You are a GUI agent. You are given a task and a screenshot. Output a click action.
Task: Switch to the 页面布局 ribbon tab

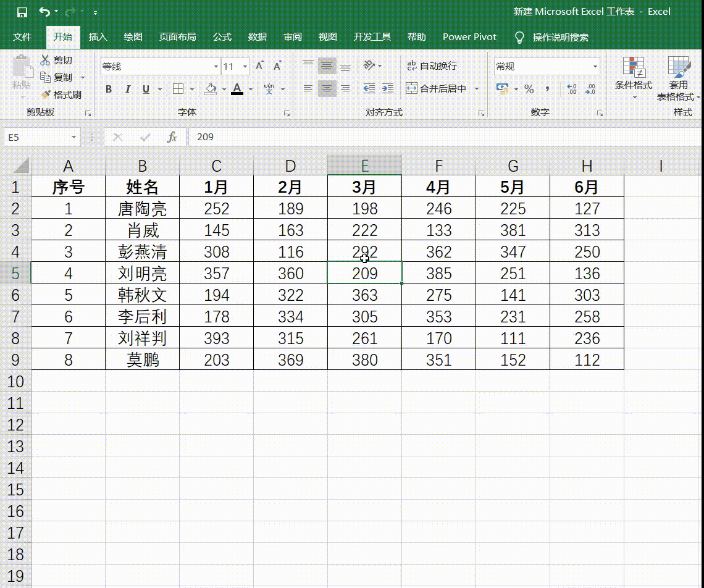coord(177,37)
